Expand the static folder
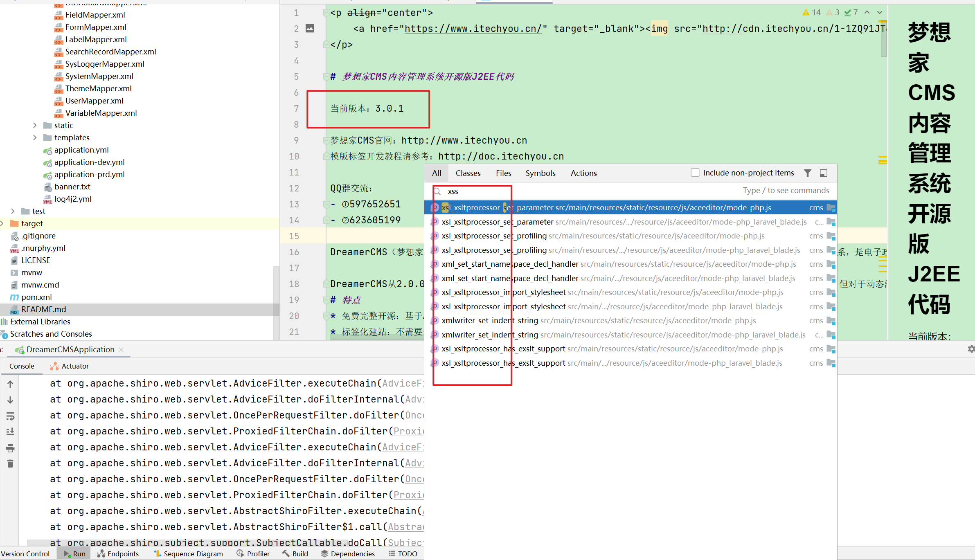 [35, 125]
